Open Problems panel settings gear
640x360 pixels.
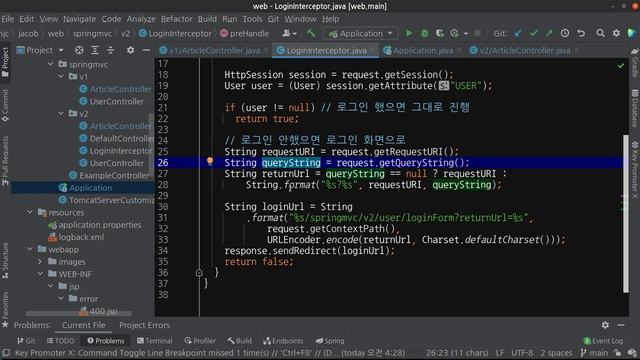(605, 325)
